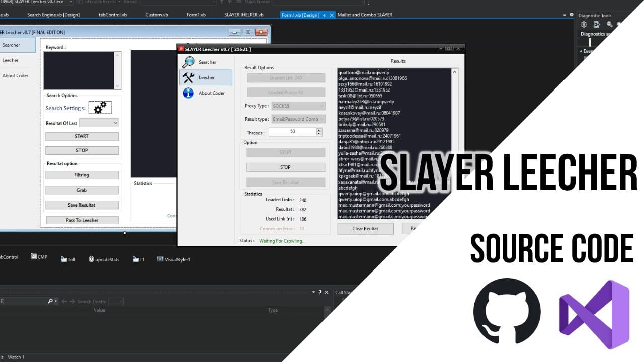
Task: Click the Loaded Proxy: 46 button
Action: point(285,93)
